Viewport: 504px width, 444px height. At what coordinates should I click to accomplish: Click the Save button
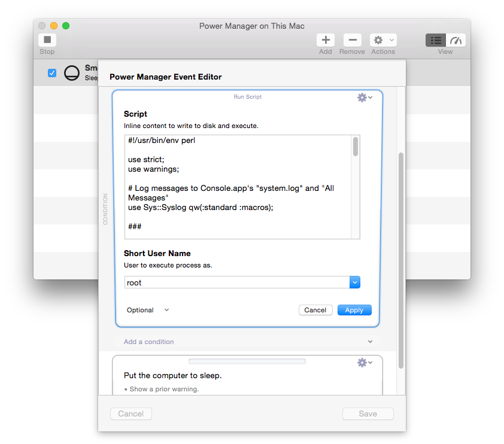(368, 413)
